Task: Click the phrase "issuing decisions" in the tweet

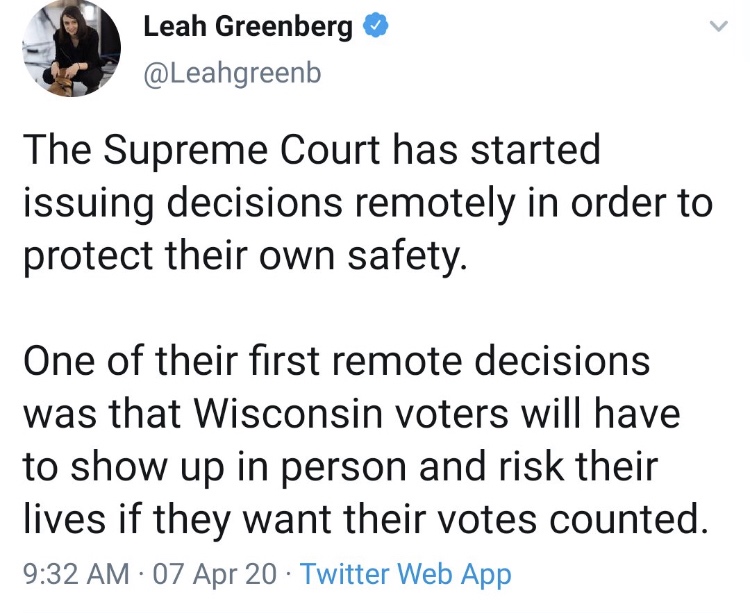Action: point(176,202)
